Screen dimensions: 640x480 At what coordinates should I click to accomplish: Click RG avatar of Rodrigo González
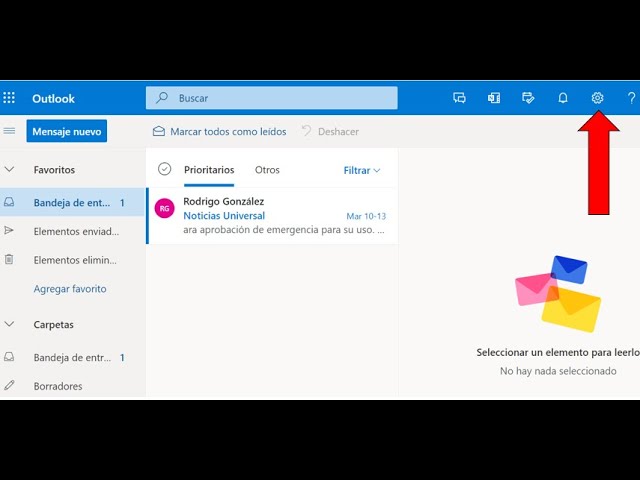[164, 208]
